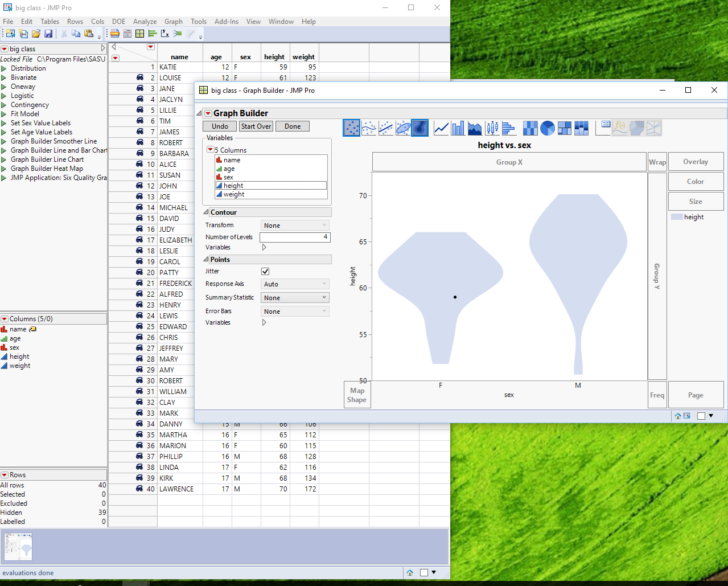The image size is (728, 586).
Task: Toggle the checkbox in Graph Builder status bar
Action: tap(701, 416)
